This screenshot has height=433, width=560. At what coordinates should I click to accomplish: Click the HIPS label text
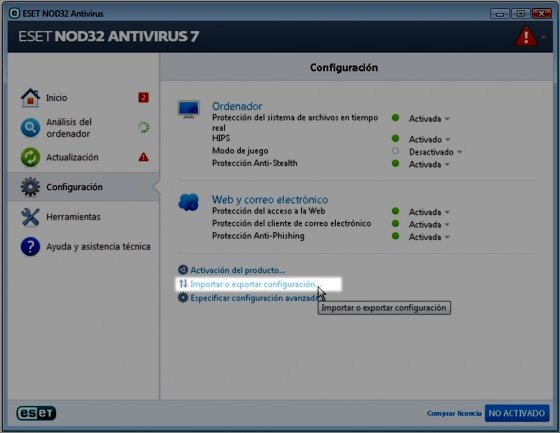[x=221, y=138]
